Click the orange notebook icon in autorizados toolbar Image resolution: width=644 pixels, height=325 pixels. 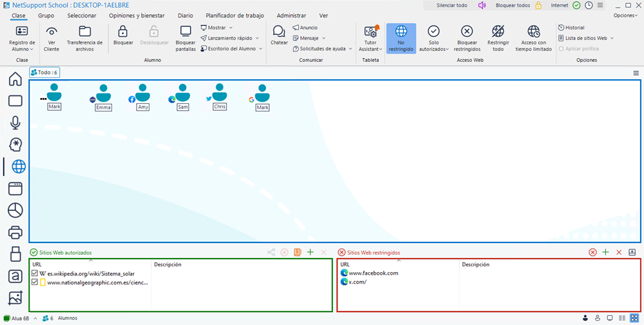tap(298, 252)
